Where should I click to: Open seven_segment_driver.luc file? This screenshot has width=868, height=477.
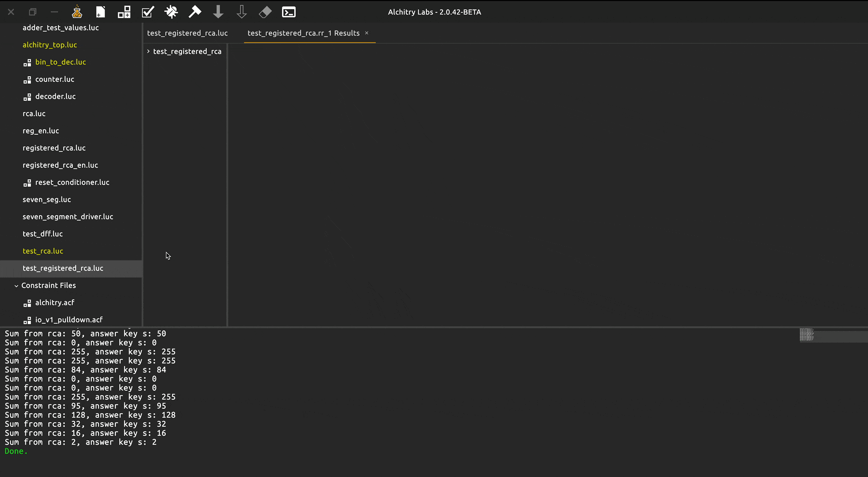pos(68,217)
